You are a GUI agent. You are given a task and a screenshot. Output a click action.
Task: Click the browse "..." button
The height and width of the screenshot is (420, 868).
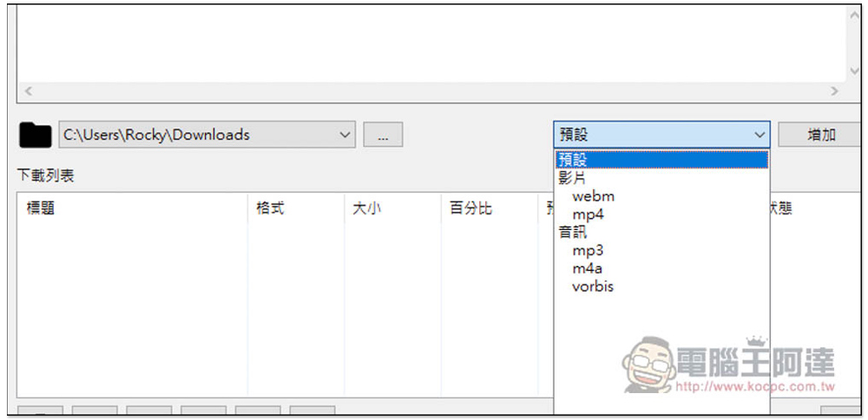coord(383,135)
